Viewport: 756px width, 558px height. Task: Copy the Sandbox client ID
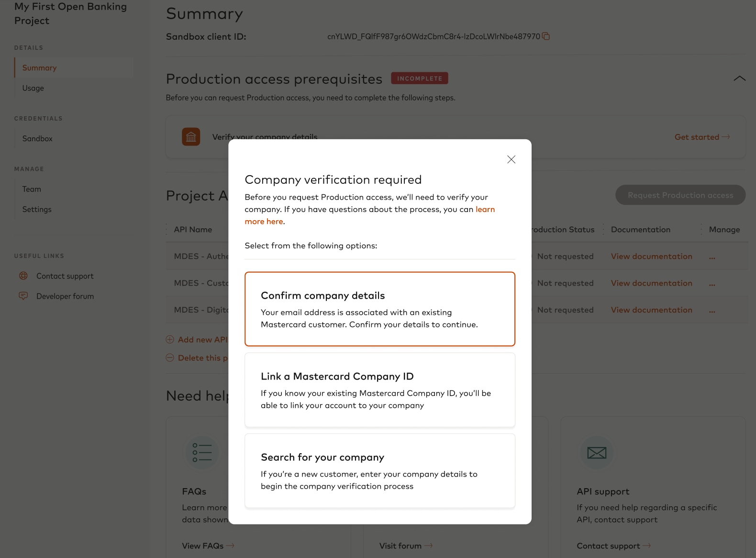(x=546, y=36)
